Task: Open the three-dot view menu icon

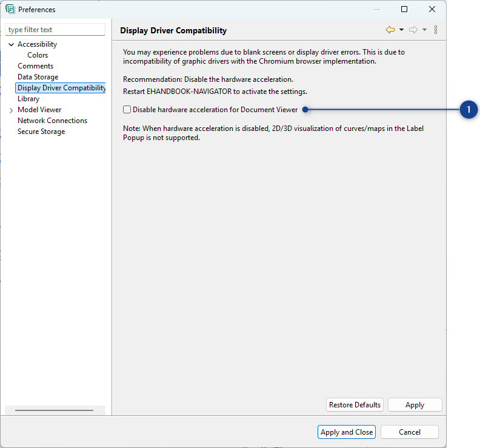Action: [436, 30]
